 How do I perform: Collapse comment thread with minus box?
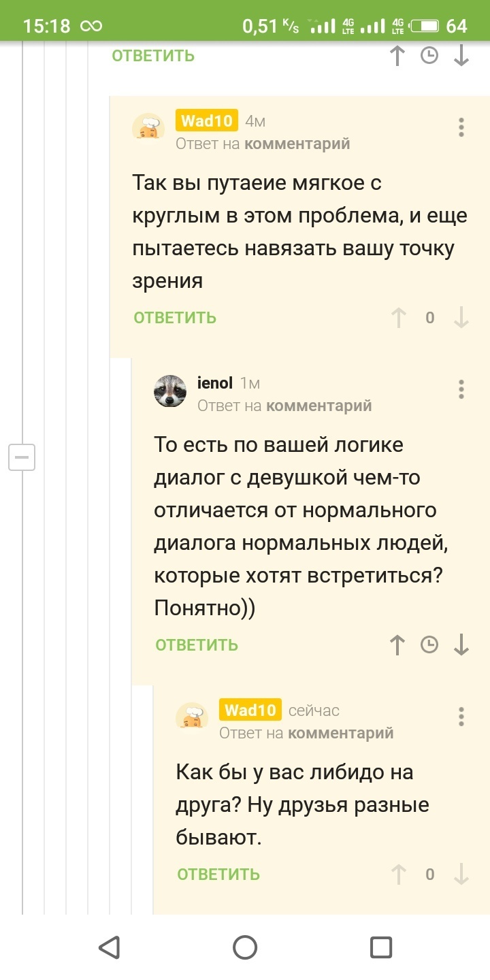[22, 457]
